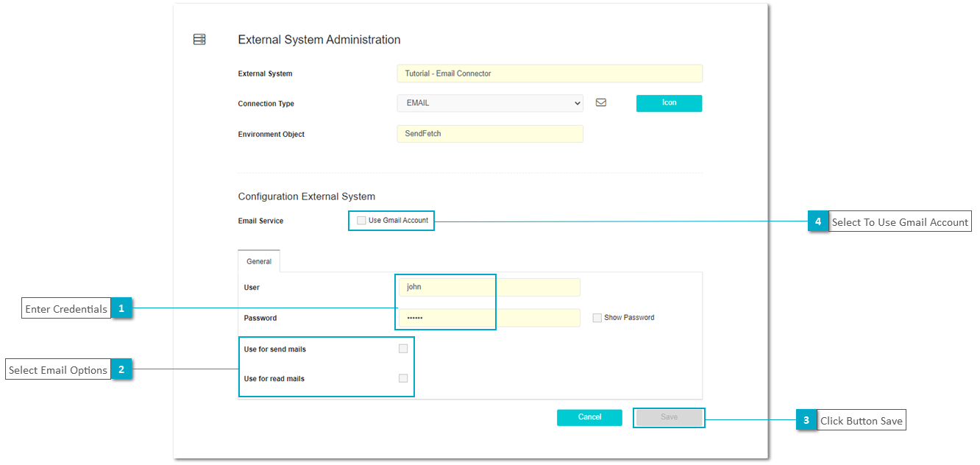Check the Use for read mails box
This screenshot has width=980, height=465.
[x=403, y=378]
